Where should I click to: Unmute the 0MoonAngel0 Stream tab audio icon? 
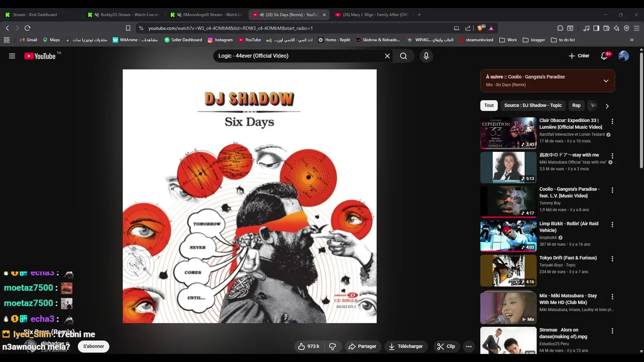coord(179,15)
